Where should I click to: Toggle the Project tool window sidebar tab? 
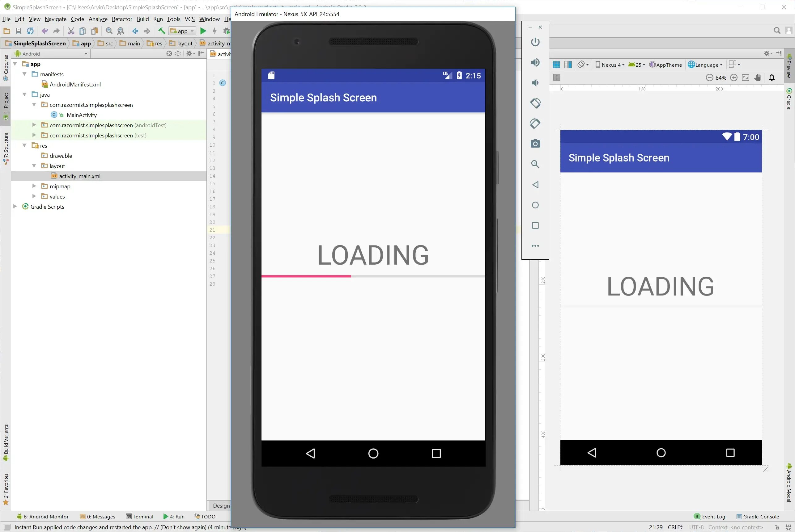tap(6, 106)
